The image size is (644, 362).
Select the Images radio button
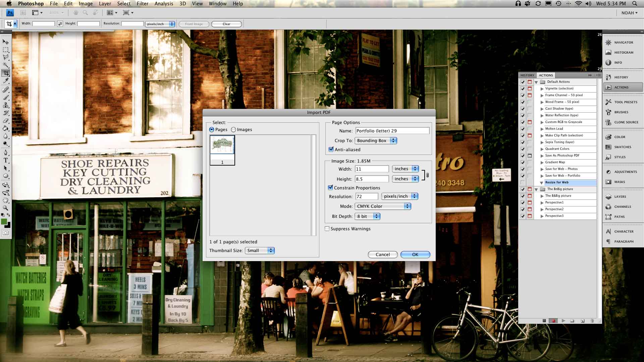coord(233,129)
